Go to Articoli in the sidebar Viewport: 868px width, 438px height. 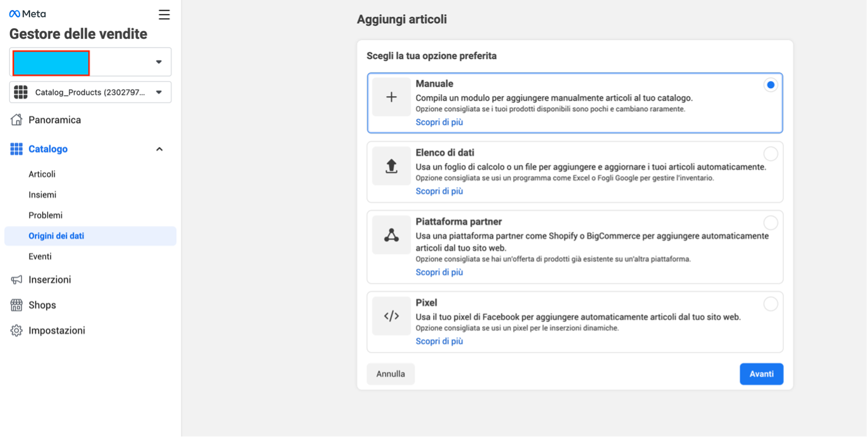point(42,174)
